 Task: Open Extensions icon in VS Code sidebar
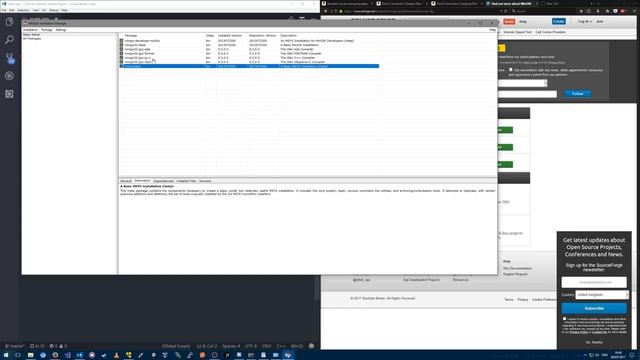9,94
